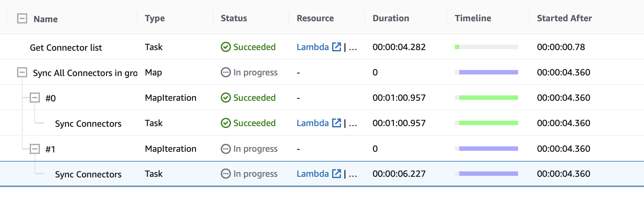Click the Succeeded checkmark icon for Get Connector list
Viewport: 644px width, 211px height.
click(x=226, y=47)
